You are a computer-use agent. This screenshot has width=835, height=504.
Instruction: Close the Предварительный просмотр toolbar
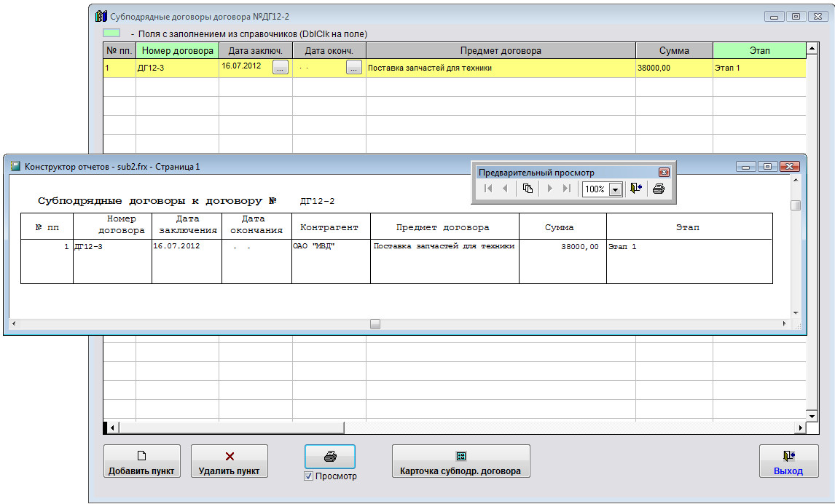(664, 173)
